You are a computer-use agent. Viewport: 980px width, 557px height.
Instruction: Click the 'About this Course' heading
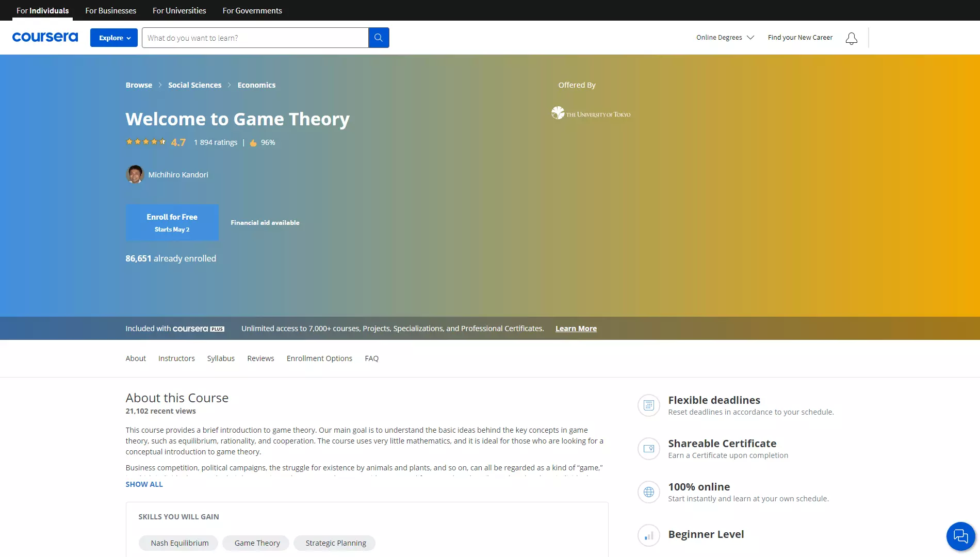(x=177, y=398)
